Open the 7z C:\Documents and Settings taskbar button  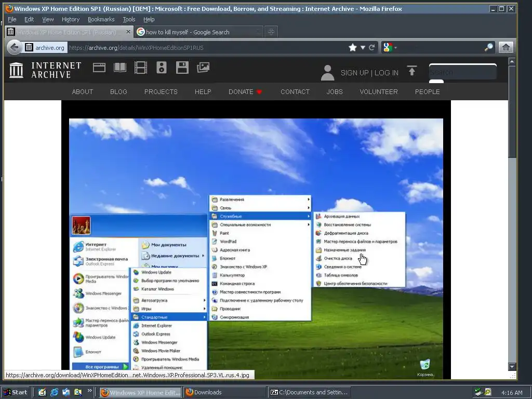point(309,392)
